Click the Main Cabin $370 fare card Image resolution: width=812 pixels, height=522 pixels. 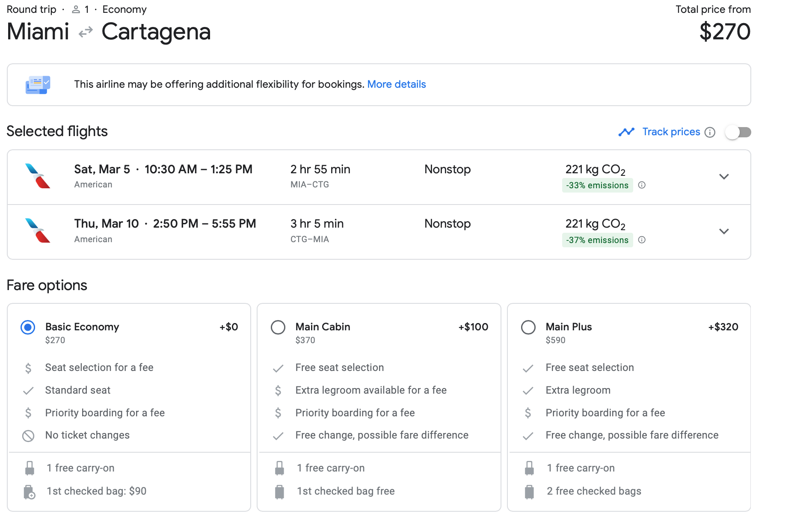(379, 406)
